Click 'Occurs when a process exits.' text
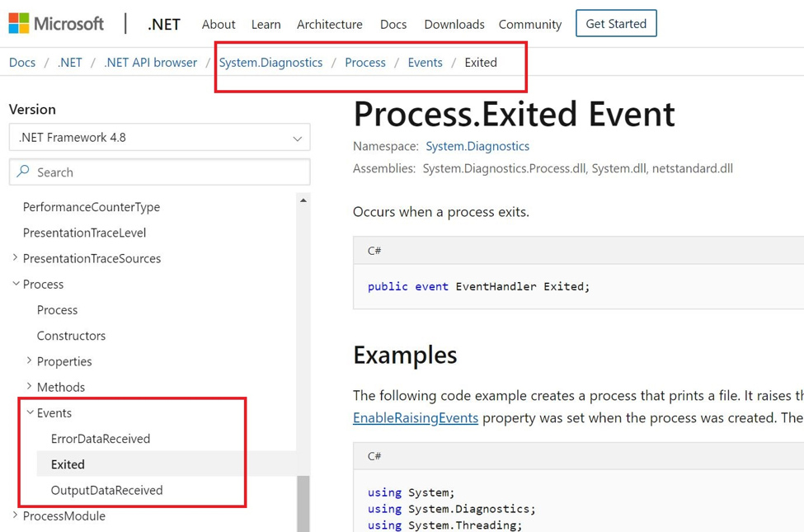 point(441,212)
